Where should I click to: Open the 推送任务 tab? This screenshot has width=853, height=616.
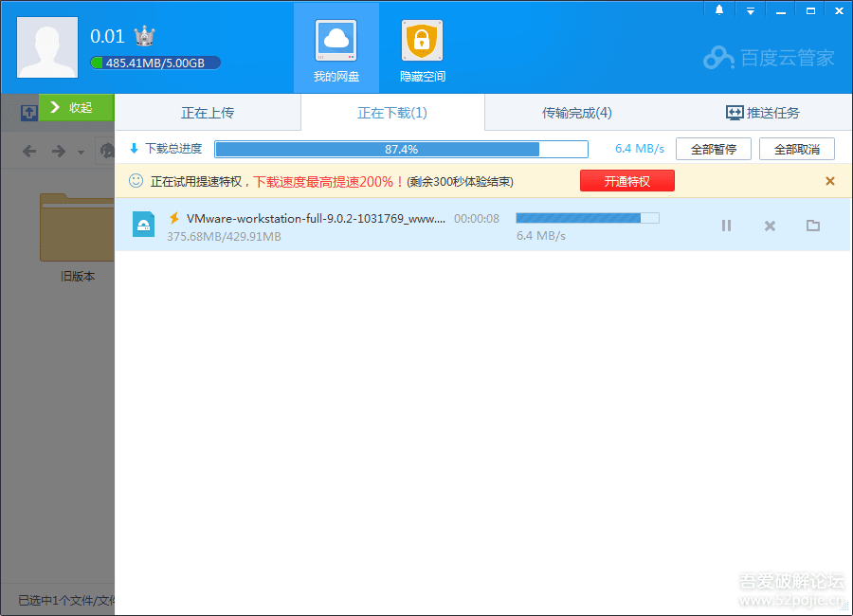pos(762,113)
